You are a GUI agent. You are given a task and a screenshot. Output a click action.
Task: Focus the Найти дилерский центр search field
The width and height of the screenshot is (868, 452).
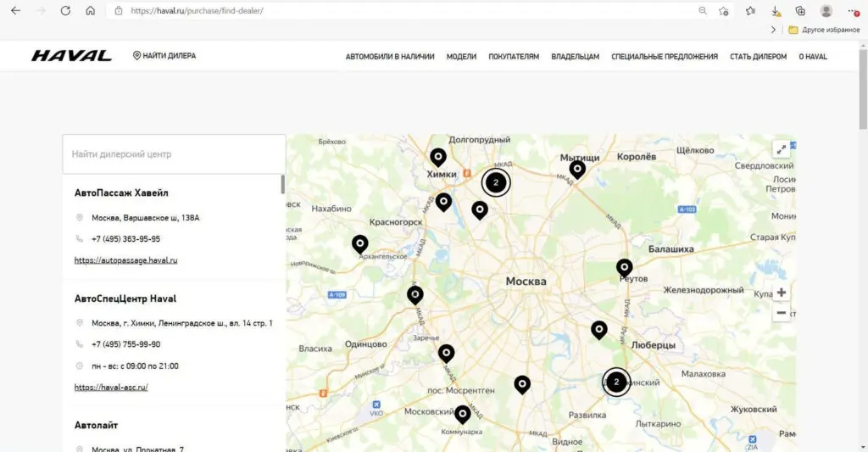point(174,154)
